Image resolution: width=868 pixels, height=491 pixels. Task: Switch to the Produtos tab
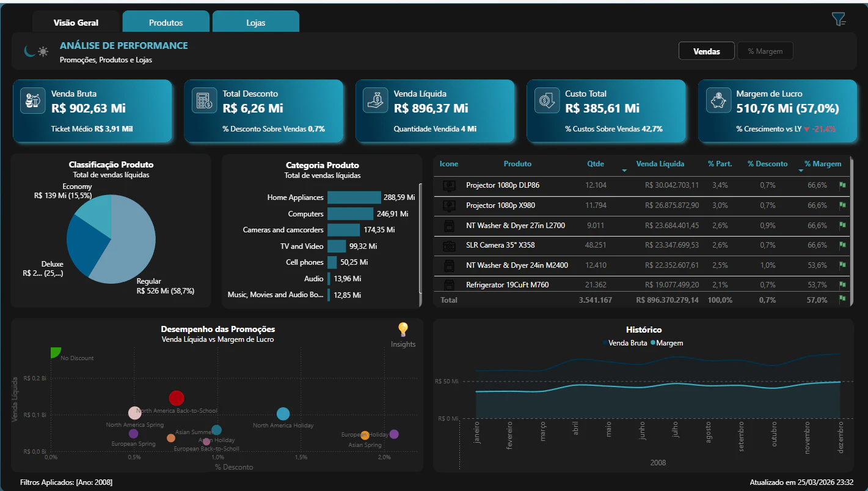[x=166, y=23]
